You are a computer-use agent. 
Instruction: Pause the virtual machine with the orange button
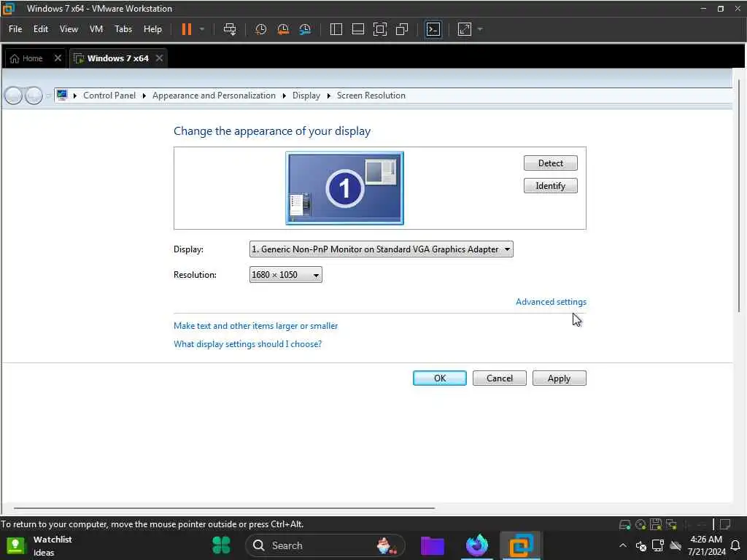(x=186, y=29)
